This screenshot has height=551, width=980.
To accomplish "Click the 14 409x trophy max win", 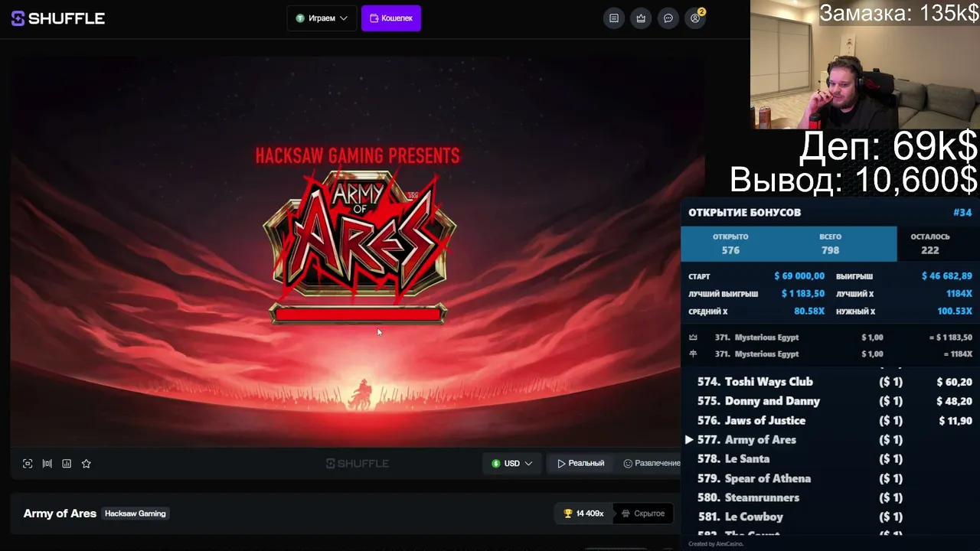I will tap(584, 514).
